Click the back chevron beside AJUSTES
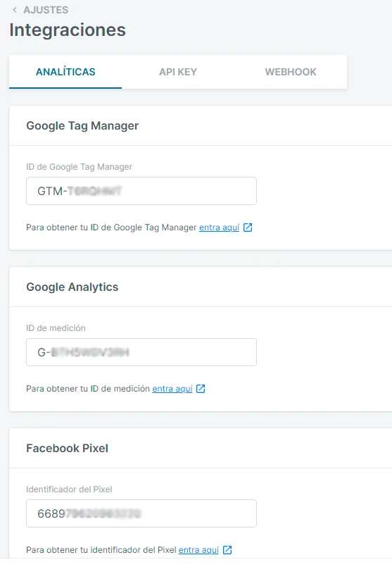This screenshot has width=392, height=574. tap(15, 10)
